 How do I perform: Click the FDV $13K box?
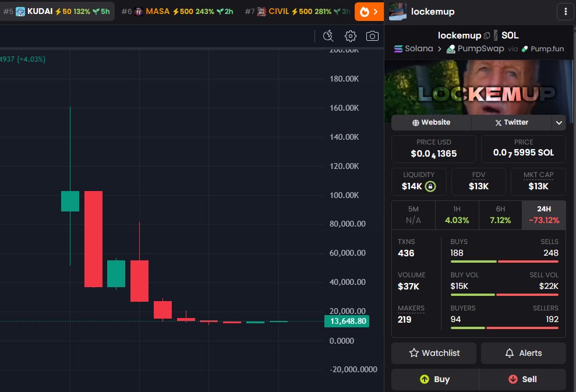tap(479, 182)
